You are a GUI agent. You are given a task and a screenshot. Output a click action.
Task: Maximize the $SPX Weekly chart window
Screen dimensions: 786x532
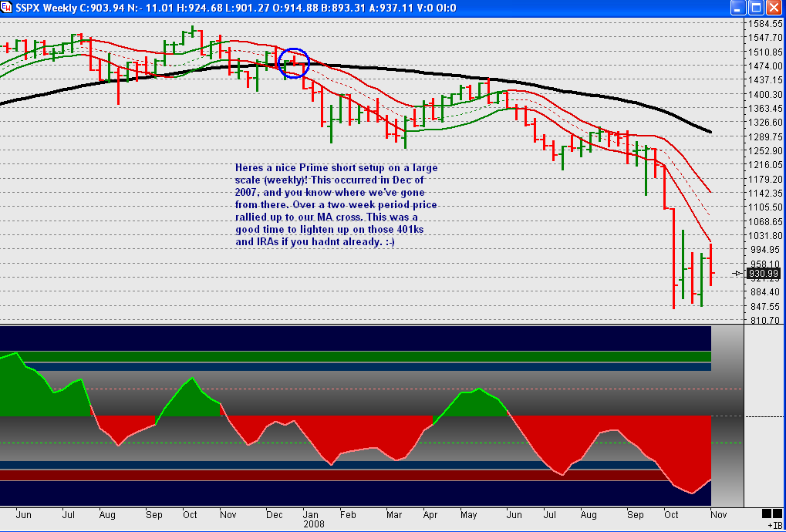(756, 8)
